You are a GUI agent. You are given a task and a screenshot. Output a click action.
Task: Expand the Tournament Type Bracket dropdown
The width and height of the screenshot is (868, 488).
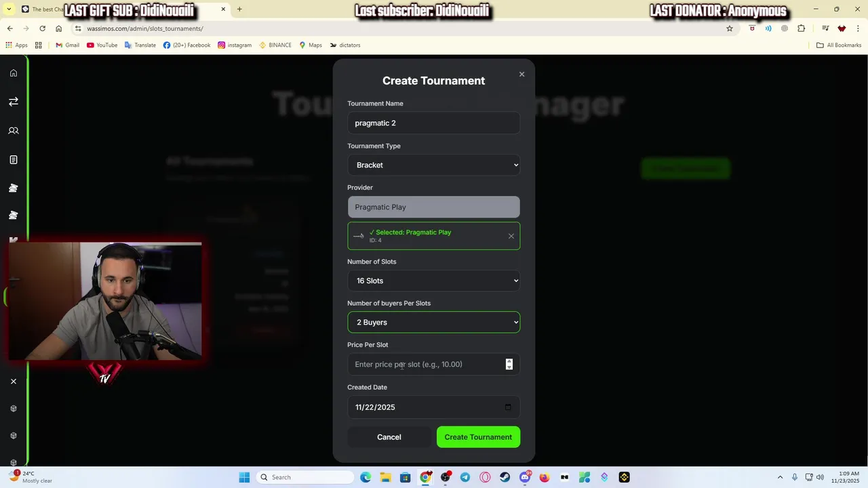coord(434,165)
